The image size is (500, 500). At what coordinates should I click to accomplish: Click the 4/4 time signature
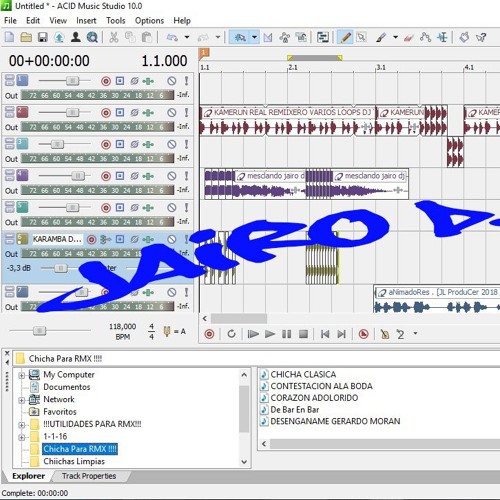coord(151,331)
